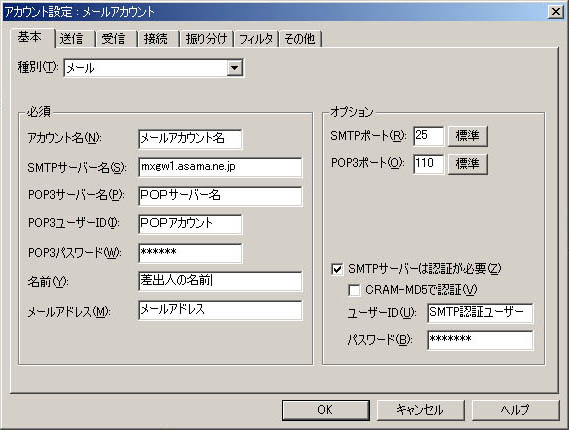Image resolution: width=569 pixels, height=430 pixels.
Task: Open the 種別 dropdown arrow
Action: click(234, 68)
